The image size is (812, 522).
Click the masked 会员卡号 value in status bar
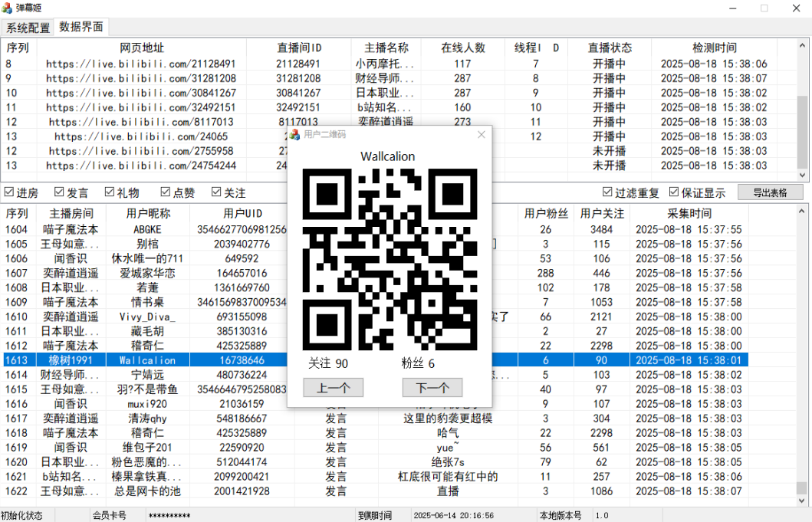(169, 516)
